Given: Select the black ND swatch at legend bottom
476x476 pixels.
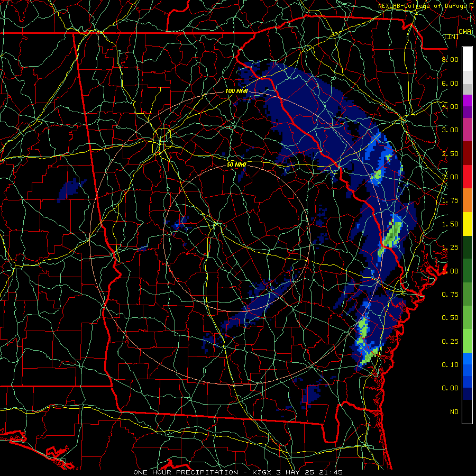Looking at the screenshot, I should (467, 411).
